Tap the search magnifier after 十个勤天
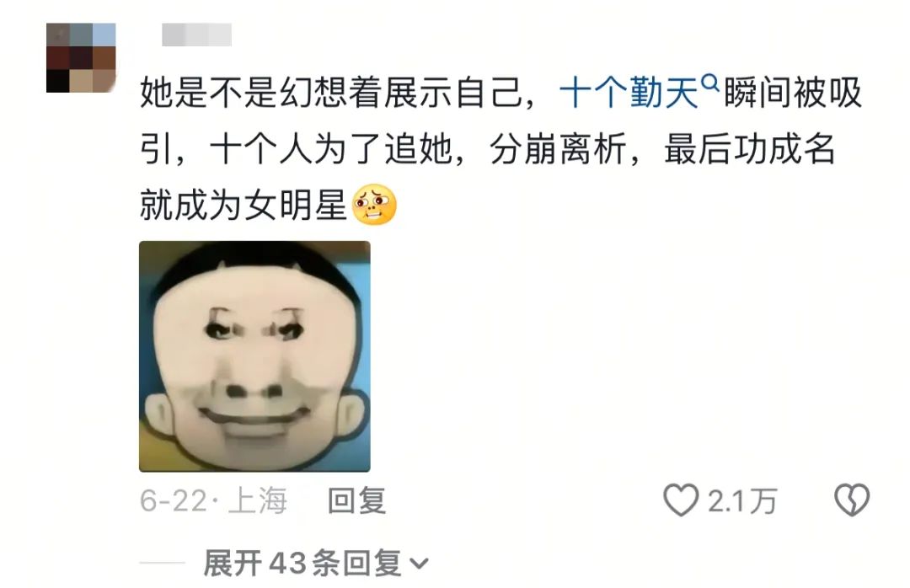The image size is (910, 588). click(709, 83)
